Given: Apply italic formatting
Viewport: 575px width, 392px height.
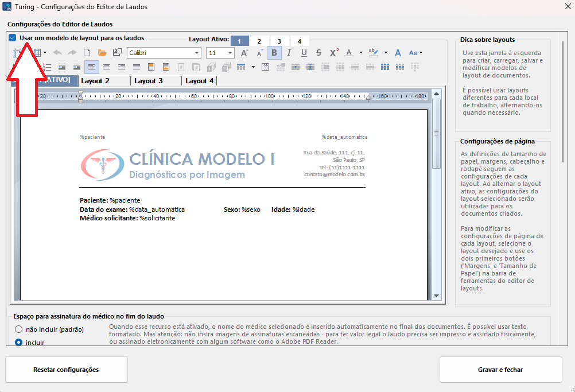Looking at the screenshot, I should point(289,53).
